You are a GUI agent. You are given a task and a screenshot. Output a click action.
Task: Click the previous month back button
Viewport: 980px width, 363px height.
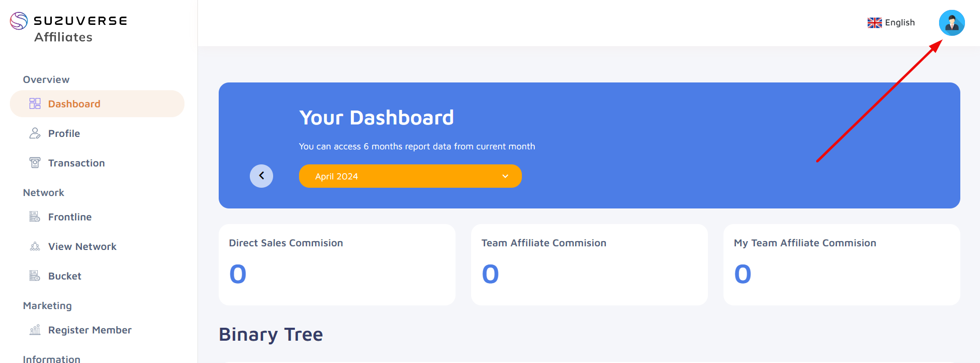pyautogui.click(x=262, y=176)
